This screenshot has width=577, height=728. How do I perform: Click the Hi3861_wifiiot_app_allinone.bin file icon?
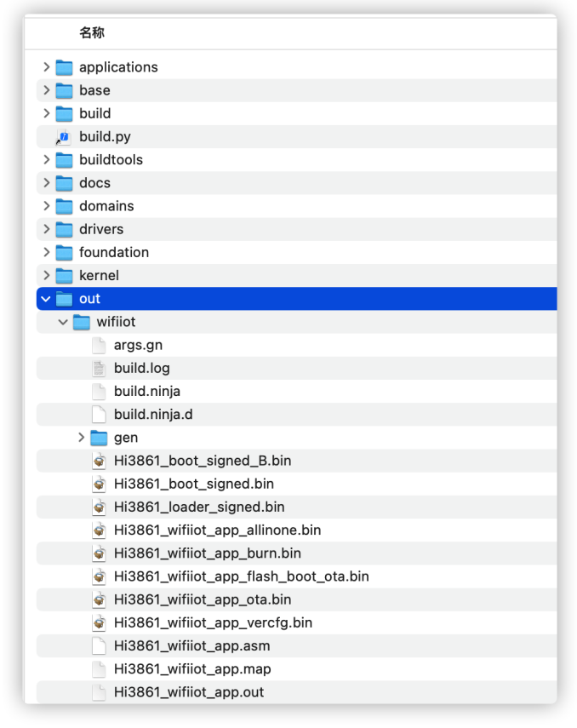point(99,530)
